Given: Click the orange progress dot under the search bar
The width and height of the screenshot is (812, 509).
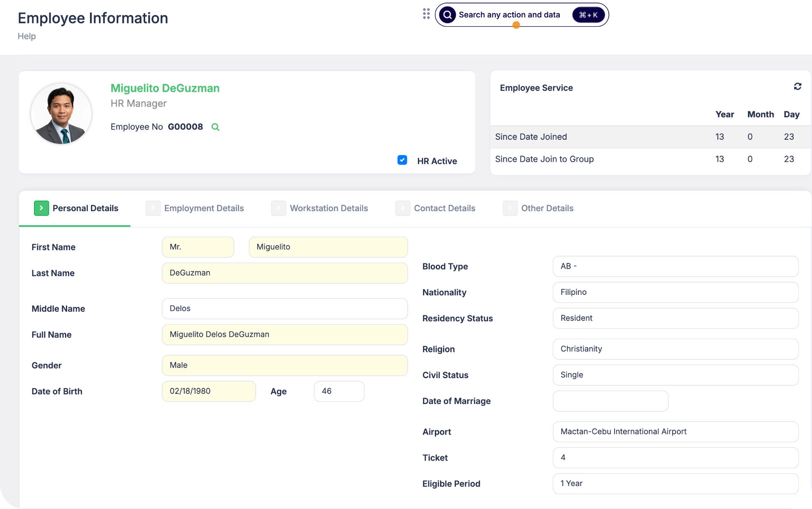Looking at the screenshot, I should click(516, 25).
